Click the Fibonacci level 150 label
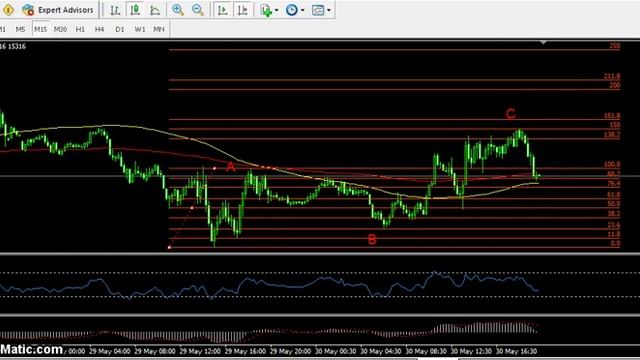The width and height of the screenshot is (640, 360). (615, 125)
